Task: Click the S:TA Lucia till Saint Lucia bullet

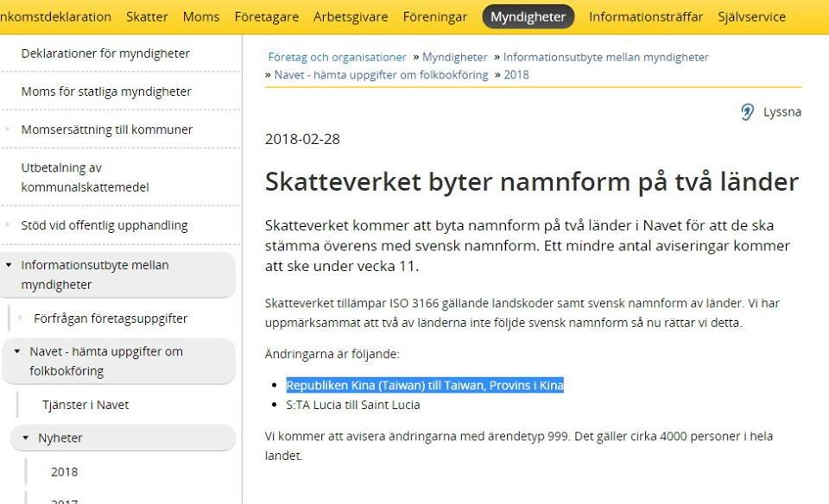Action: [x=353, y=405]
